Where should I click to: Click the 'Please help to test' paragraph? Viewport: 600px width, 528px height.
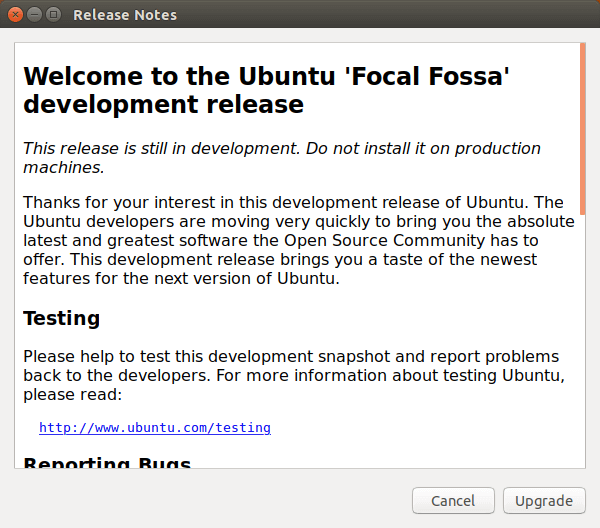[x=290, y=375]
